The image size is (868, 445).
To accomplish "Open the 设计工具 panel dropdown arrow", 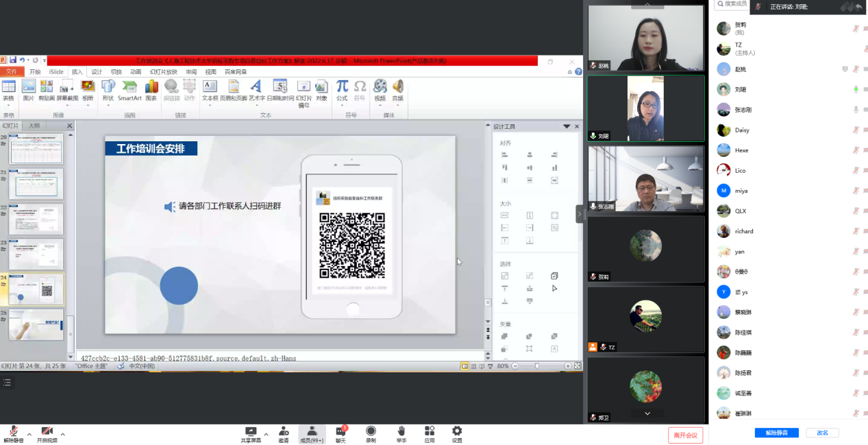I will click(x=567, y=127).
